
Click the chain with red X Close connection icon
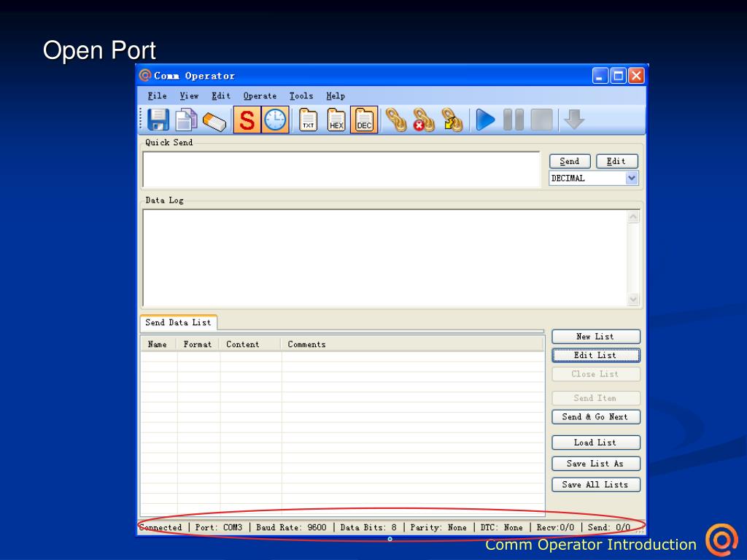click(x=424, y=120)
